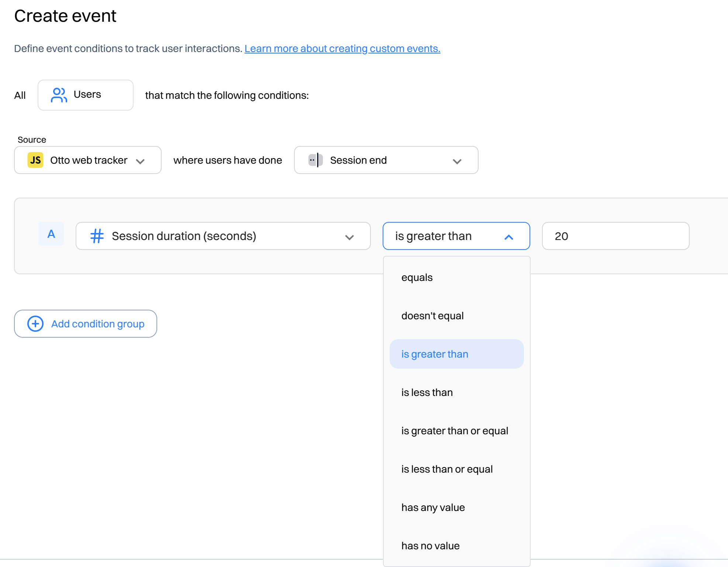Choose 'is less than or equal'
The image size is (728, 567).
[x=457, y=469]
